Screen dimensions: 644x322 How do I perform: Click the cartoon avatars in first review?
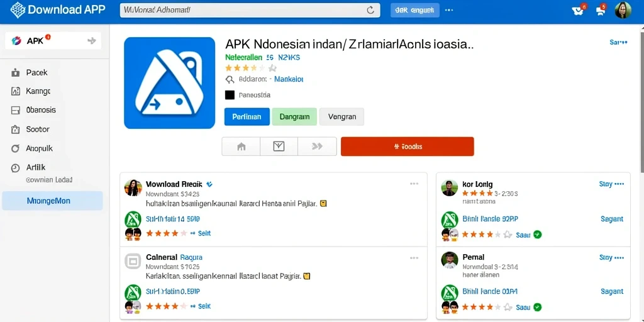133,235
